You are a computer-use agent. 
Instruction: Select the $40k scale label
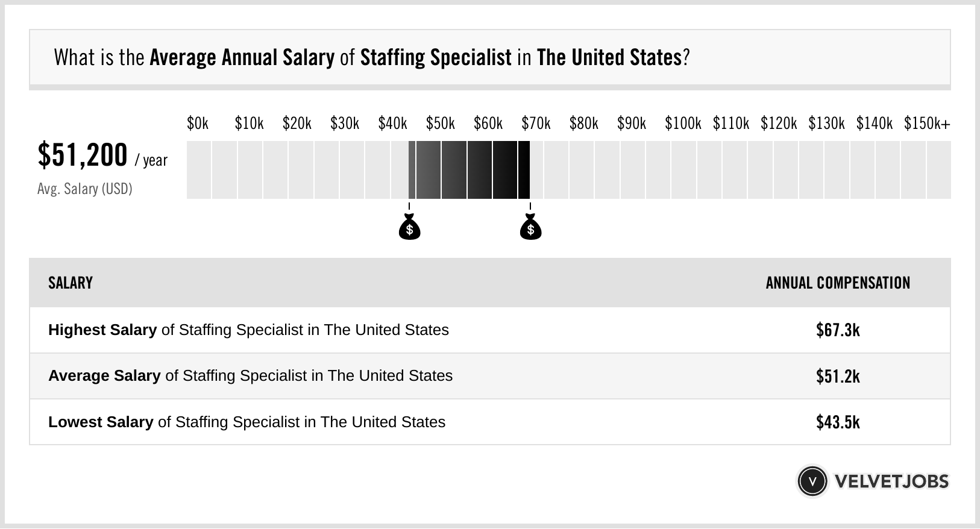[x=392, y=124]
